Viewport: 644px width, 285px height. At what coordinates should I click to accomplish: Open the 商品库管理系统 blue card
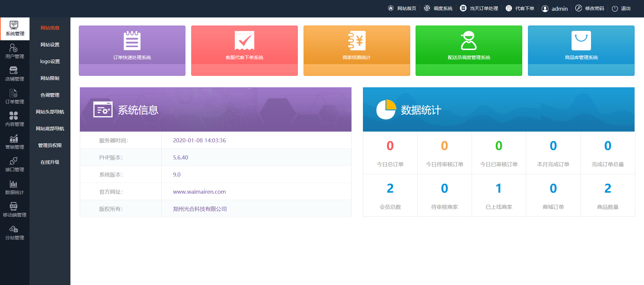pos(581,50)
